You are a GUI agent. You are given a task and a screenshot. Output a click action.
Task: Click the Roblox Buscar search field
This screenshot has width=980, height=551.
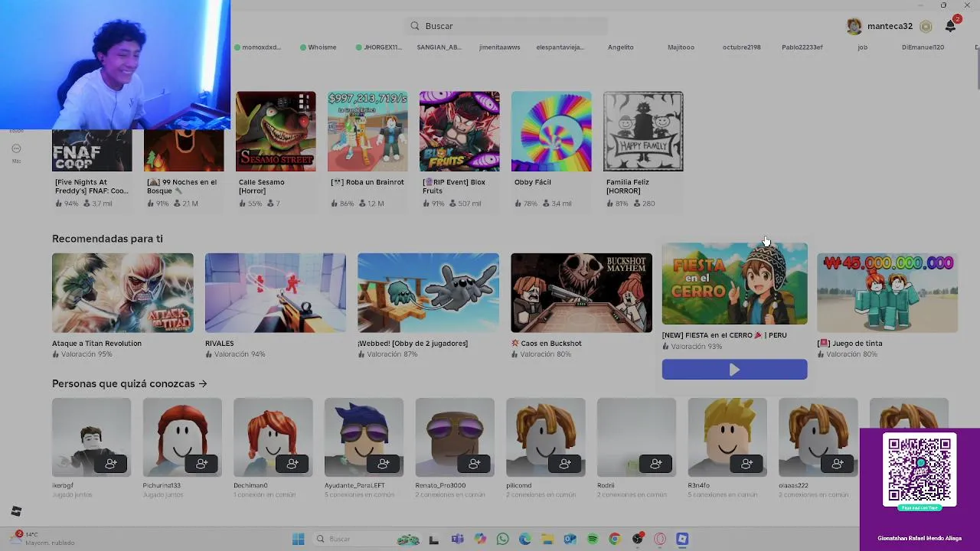(x=507, y=26)
